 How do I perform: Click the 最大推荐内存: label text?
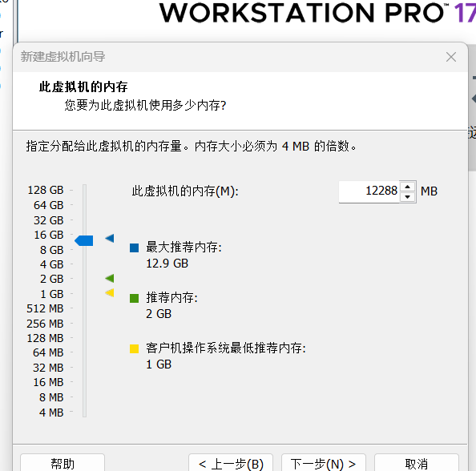184,248
